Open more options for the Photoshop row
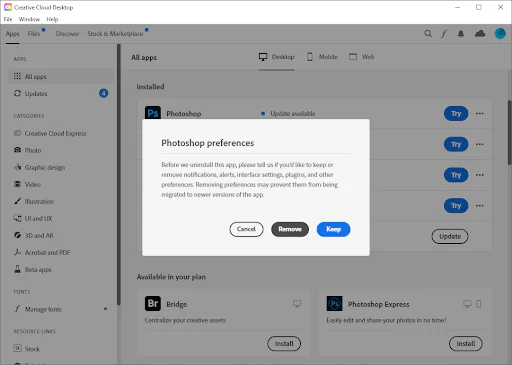 click(x=480, y=114)
